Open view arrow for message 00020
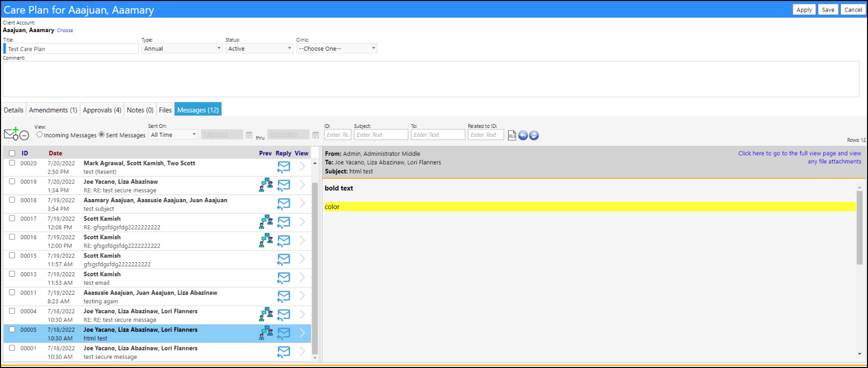 [x=302, y=166]
